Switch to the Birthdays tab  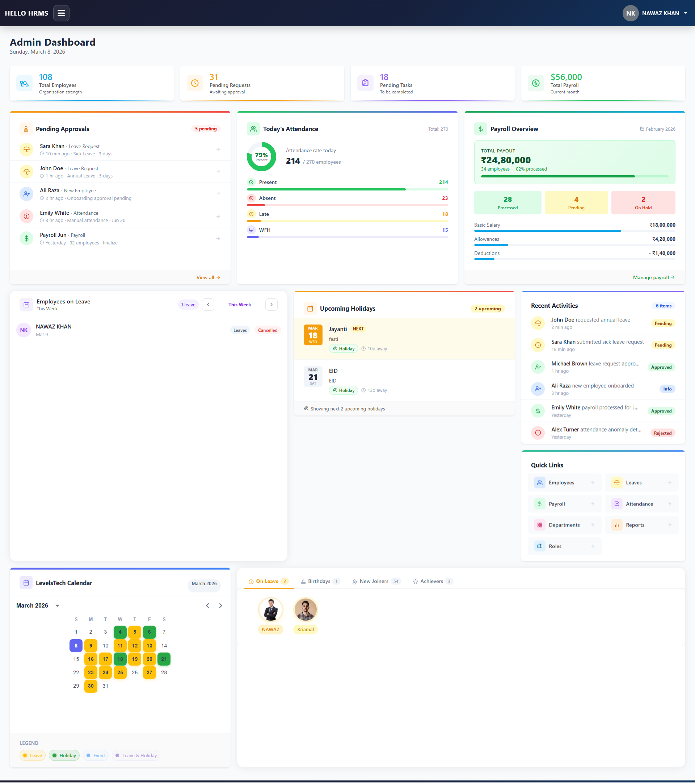coord(320,582)
